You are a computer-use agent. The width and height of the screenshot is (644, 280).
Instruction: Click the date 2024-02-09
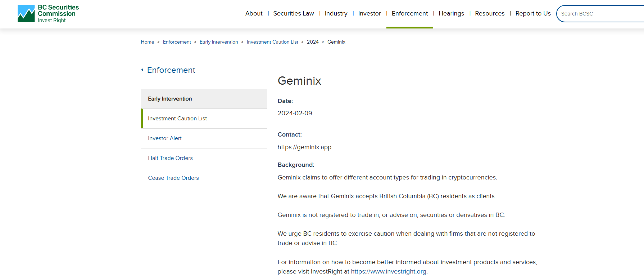coord(295,113)
